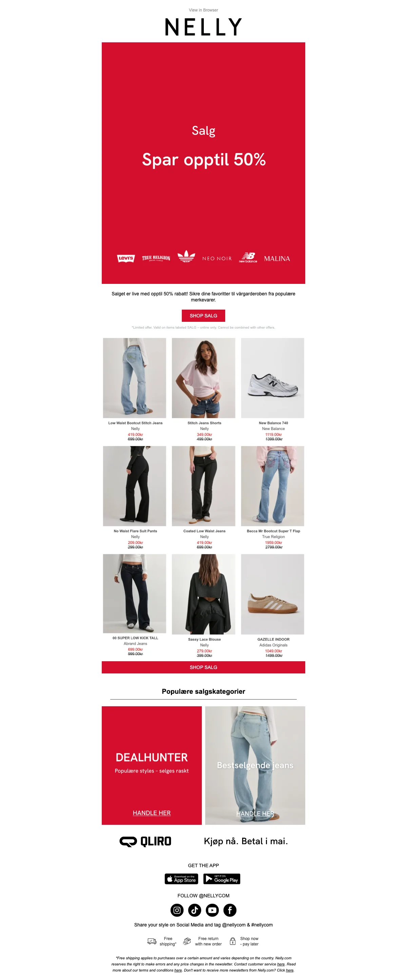View the GAZELLE INDOOR shoe product
The width and height of the screenshot is (407, 980).
click(273, 594)
